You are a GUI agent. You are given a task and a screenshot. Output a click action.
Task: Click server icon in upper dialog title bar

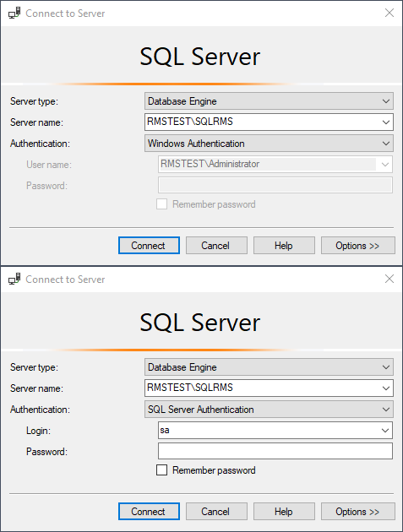tap(14, 13)
